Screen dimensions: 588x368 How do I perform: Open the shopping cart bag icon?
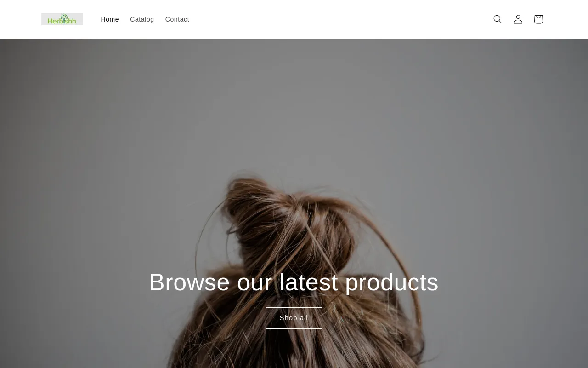[x=538, y=19]
